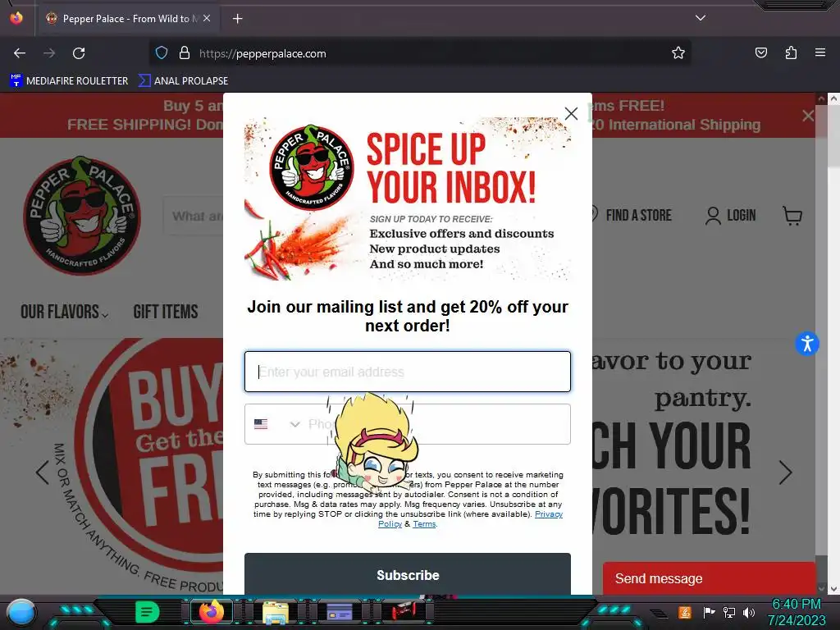
Task: Open the Extensions puzzle icon
Action: point(791,52)
